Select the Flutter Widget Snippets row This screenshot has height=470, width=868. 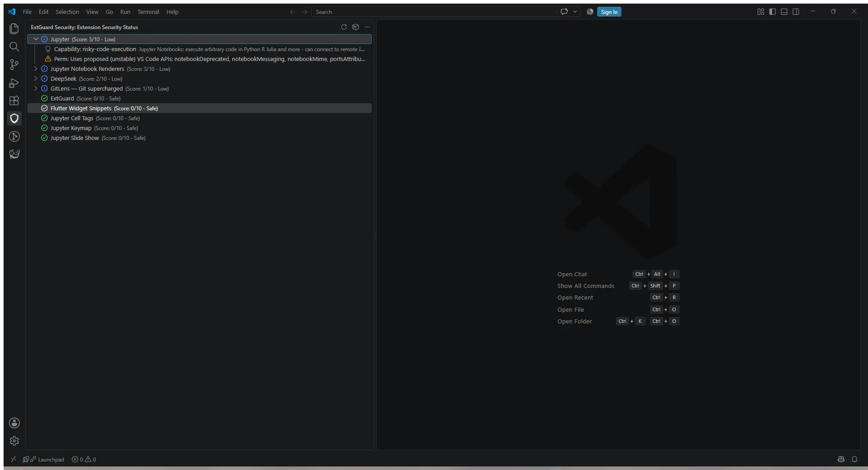pyautogui.click(x=200, y=108)
